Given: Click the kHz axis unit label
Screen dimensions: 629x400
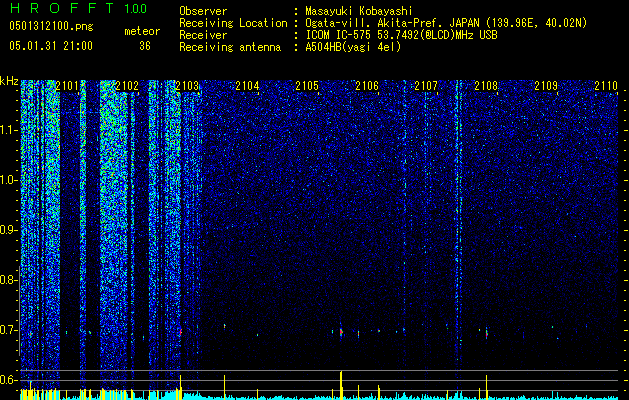Looking at the screenshot, I should click(x=9, y=82).
